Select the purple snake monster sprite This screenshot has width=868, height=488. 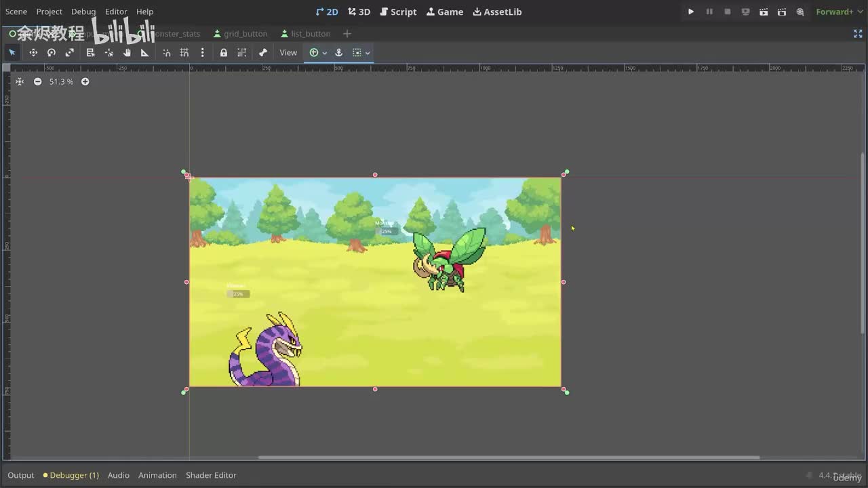pos(265,350)
